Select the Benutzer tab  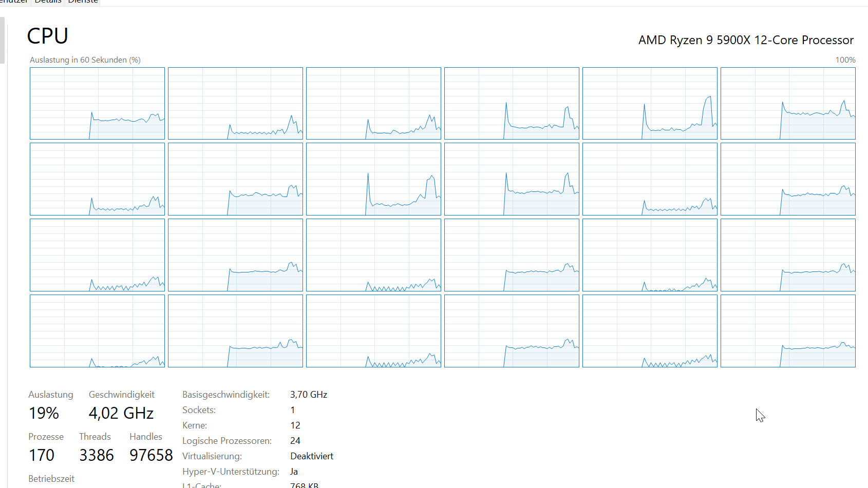tap(13, 2)
